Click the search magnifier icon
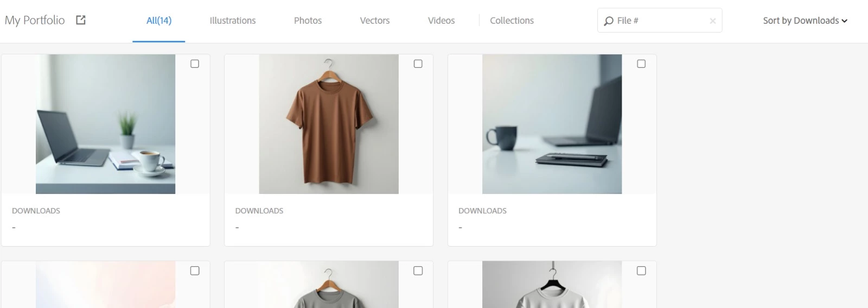Screen dimensions: 868x308 (609, 21)
